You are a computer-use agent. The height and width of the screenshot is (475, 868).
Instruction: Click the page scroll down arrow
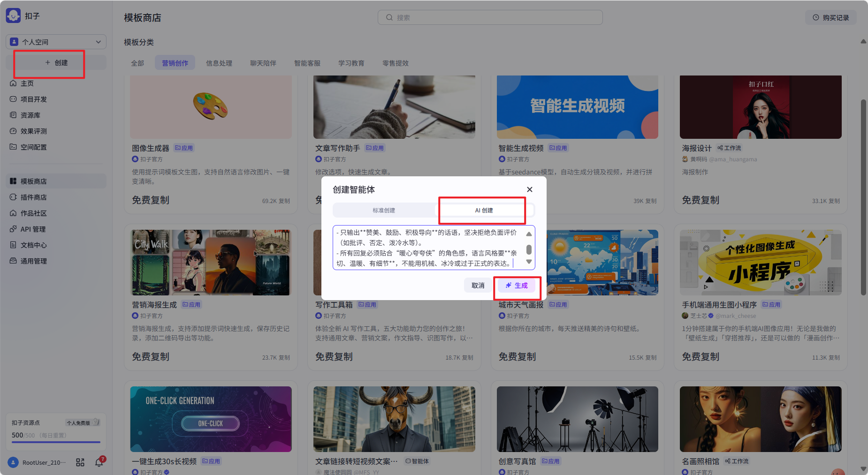pos(863,469)
